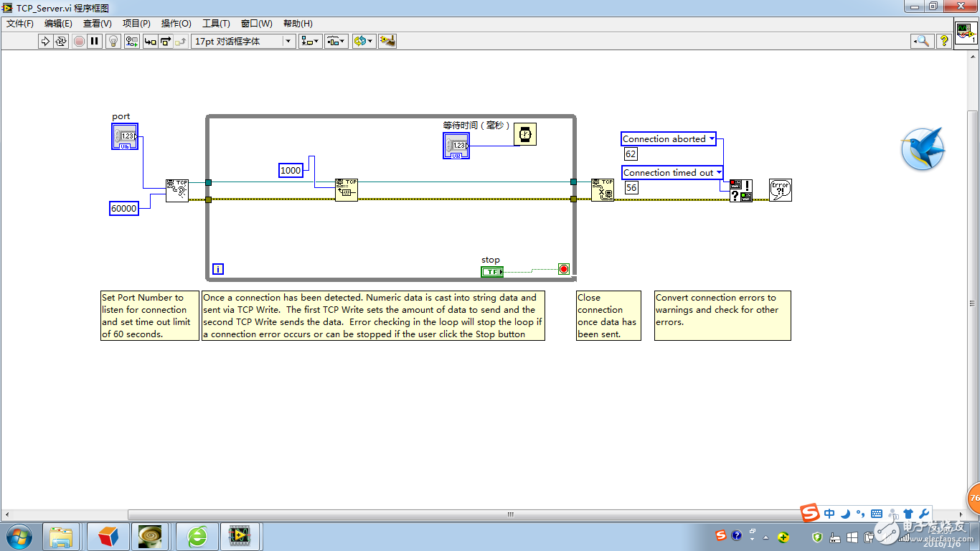980x551 pixels.
Task: Click the 'Convert connection errors to warnings' comment
Action: point(722,316)
